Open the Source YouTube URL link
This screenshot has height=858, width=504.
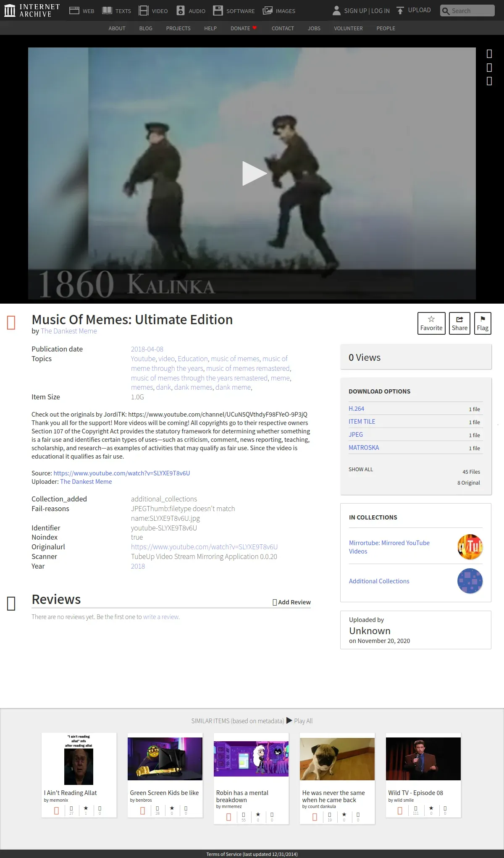point(122,473)
